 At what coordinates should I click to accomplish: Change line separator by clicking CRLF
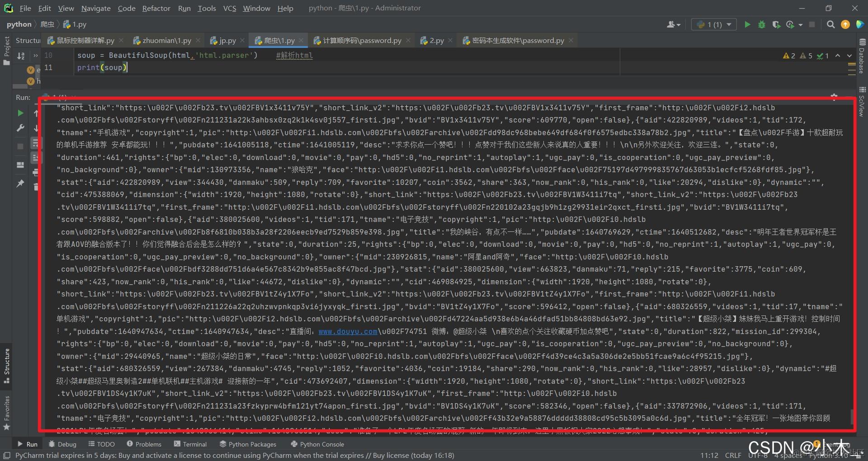click(x=732, y=455)
